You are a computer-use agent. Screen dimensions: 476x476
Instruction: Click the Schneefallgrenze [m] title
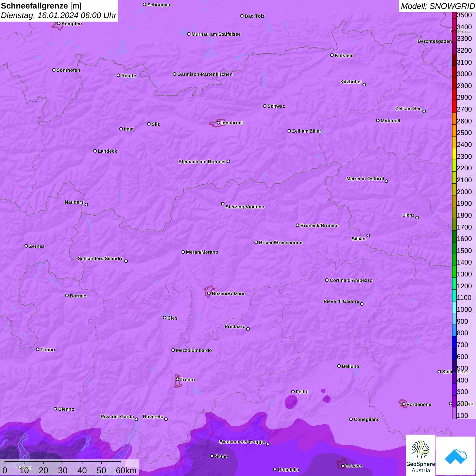(41, 6)
